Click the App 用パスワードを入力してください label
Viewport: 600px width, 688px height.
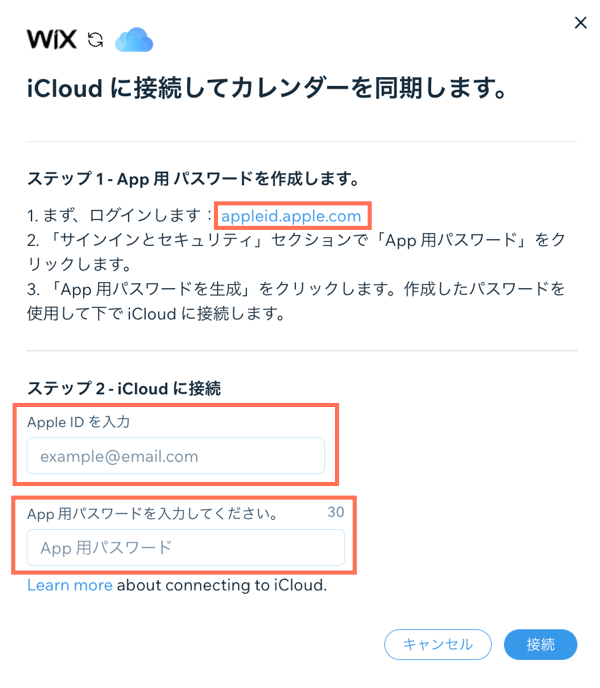(x=152, y=514)
